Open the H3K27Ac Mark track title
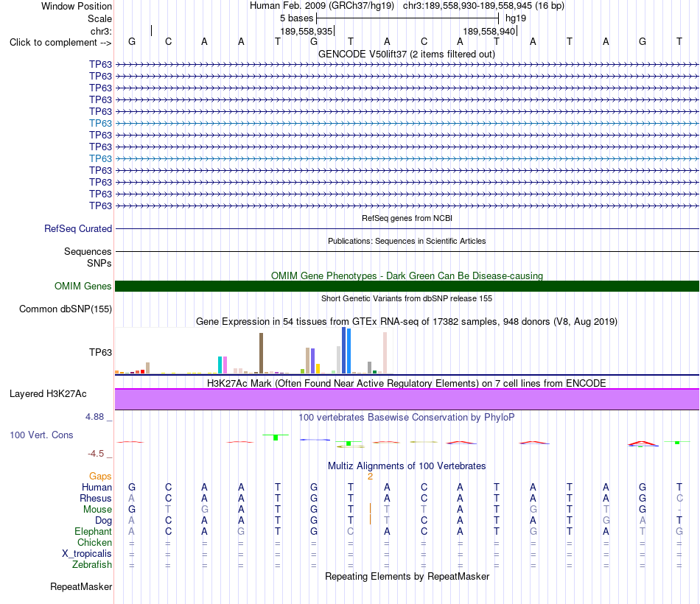The height and width of the screenshot is (604, 700). click(407, 384)
